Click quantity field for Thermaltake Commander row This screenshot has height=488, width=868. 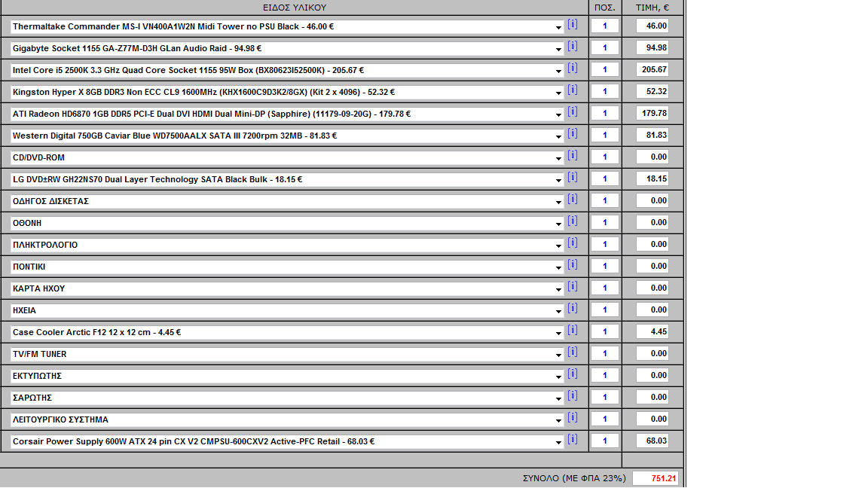[604, 26]
